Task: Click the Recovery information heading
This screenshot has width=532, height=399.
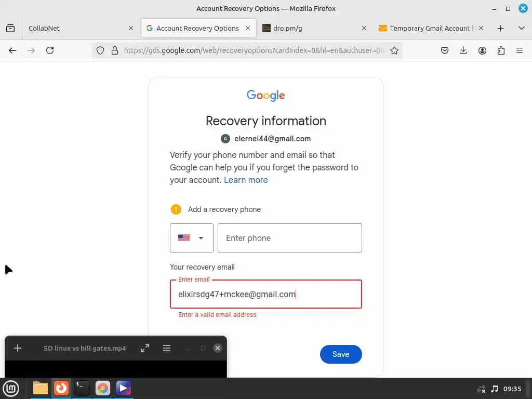Action: click(265, 121)
